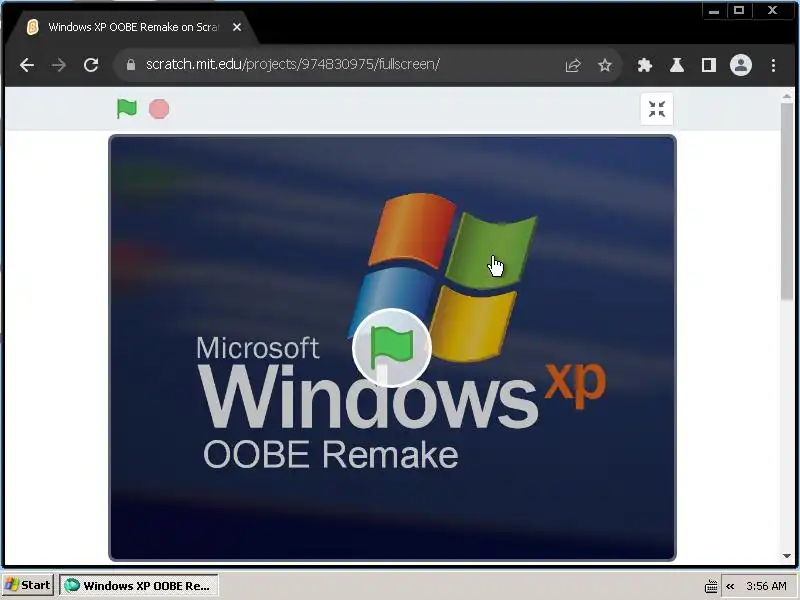Reload the Scratch project page
The height and width of the screenshot is (600, 800).
pos(91,65)
